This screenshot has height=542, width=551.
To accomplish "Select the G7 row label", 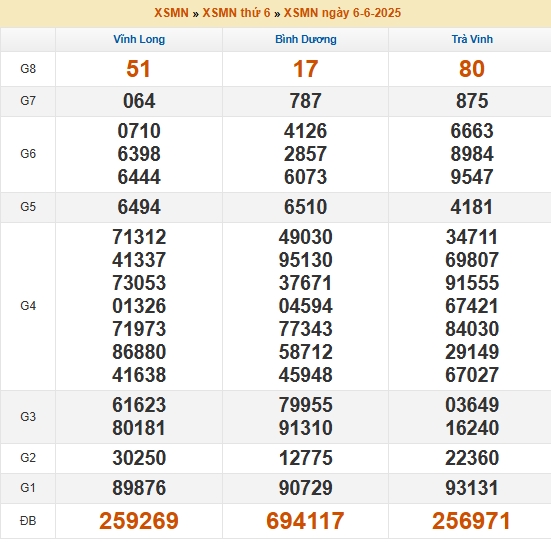I will (28, 101).
